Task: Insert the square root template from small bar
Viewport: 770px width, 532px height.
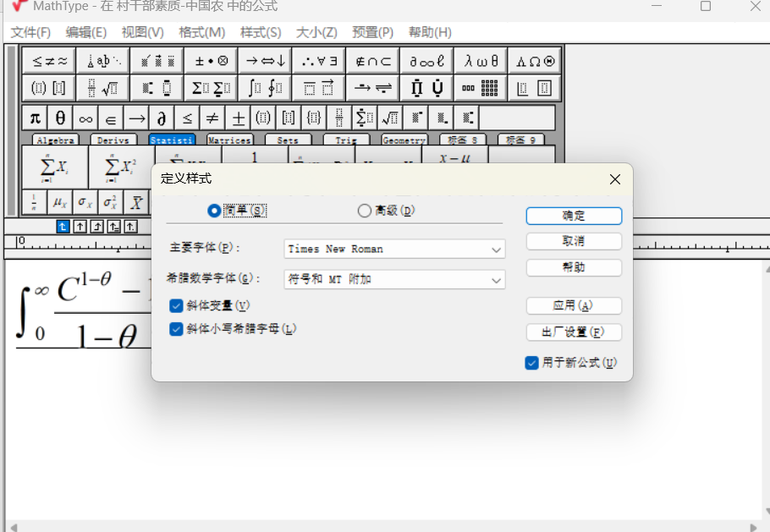Action: pos(390,118)
